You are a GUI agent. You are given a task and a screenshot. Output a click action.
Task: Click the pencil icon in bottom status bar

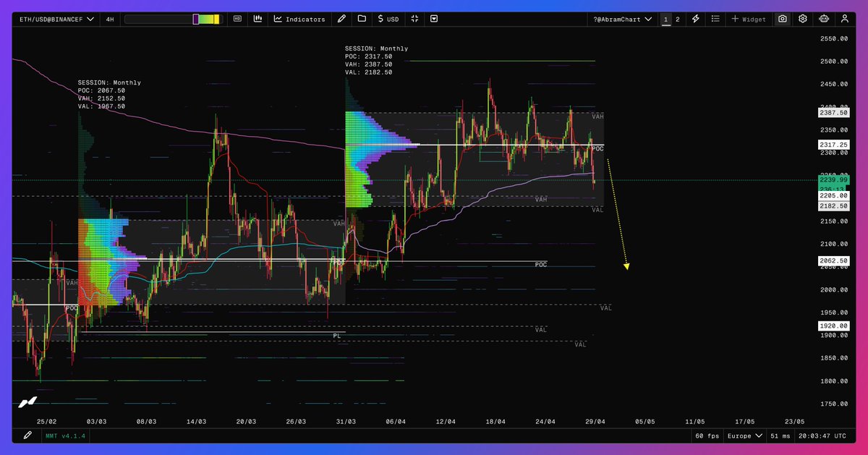tap(27, 435)
